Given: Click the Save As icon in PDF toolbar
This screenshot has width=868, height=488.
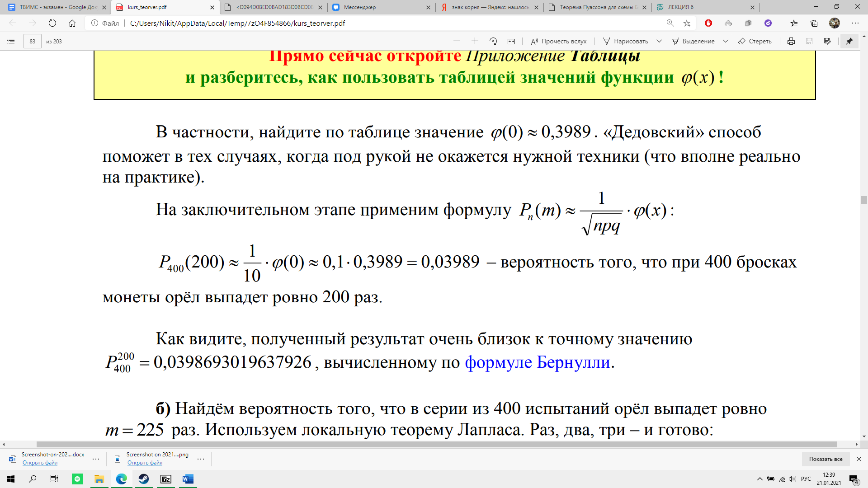Looking at the screenshot, I should point(827,41).
